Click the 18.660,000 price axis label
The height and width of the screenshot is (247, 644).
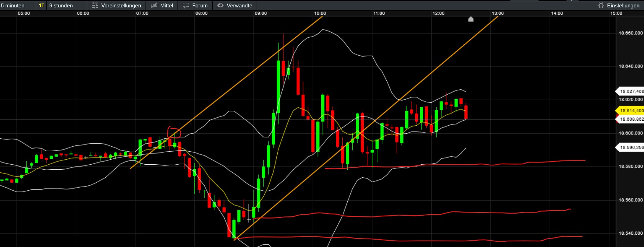(631, 33)
